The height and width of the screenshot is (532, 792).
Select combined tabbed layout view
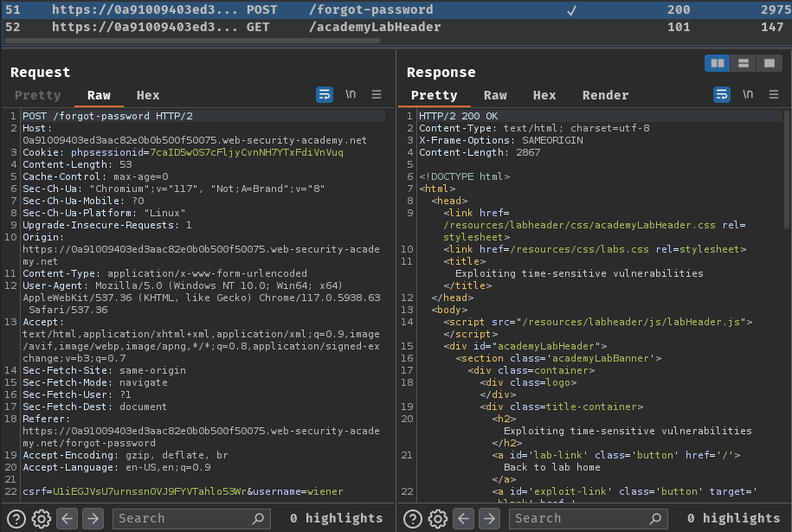click(x=769, y=63)
